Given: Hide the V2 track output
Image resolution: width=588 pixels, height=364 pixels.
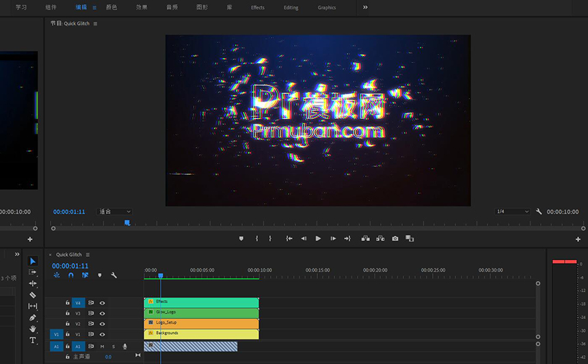Looking at the screenshot, I should 102,324.
